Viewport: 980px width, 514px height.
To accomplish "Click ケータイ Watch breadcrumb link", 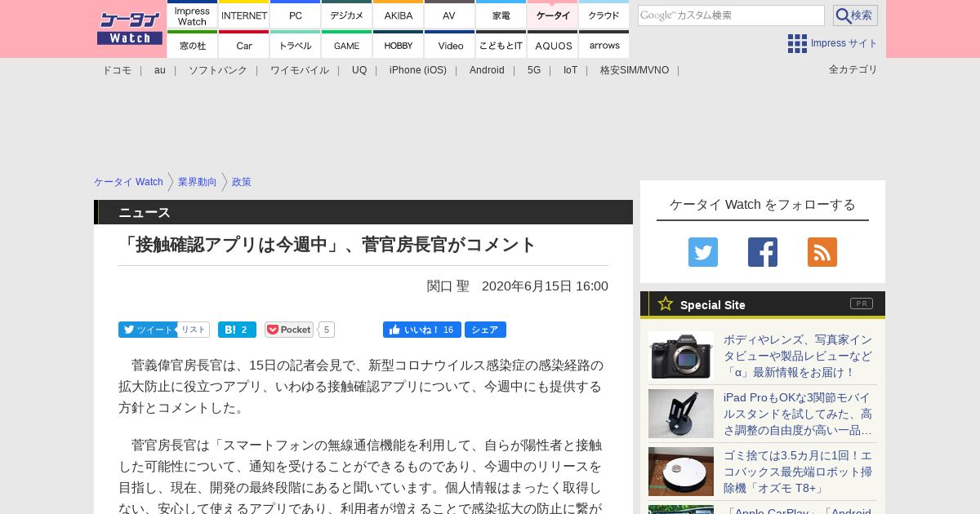I will pyautogui.click(x=128, y=182).
